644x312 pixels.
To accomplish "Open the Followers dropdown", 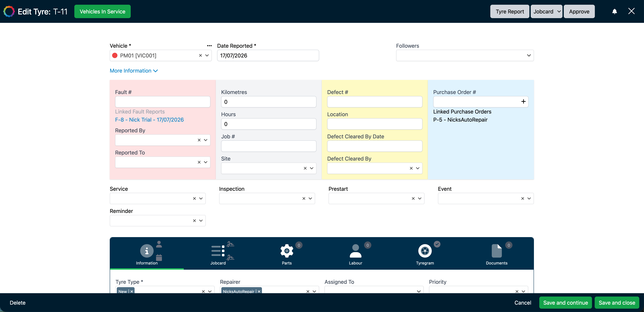I will (x=465, y=56).
